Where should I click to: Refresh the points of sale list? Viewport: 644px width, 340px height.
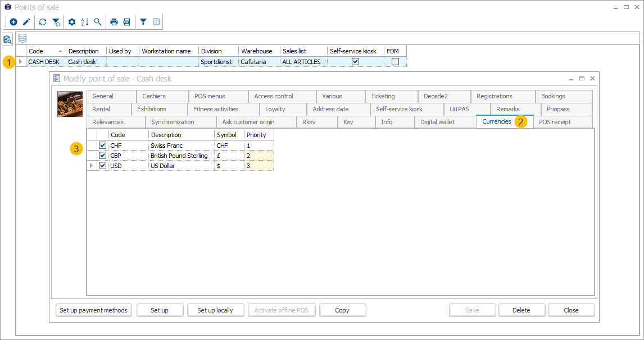pos(43,22)
